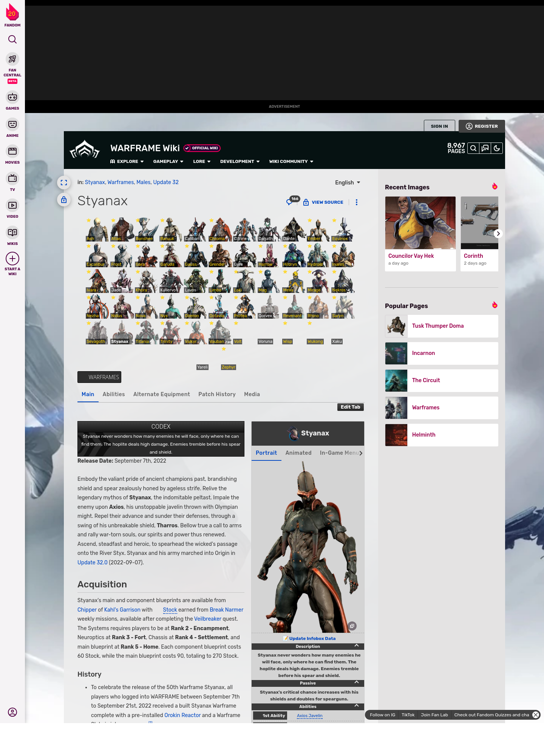Expand the Explore menu
Screen dimensions: 544x756
point(127,161)
